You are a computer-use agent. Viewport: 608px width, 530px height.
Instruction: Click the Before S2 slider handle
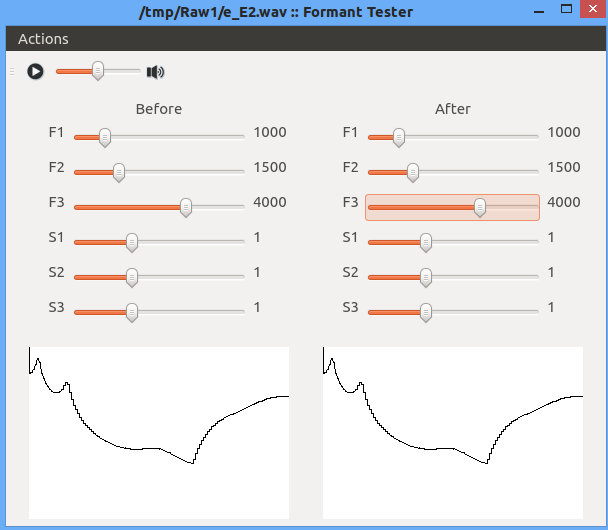click(132, 278)
